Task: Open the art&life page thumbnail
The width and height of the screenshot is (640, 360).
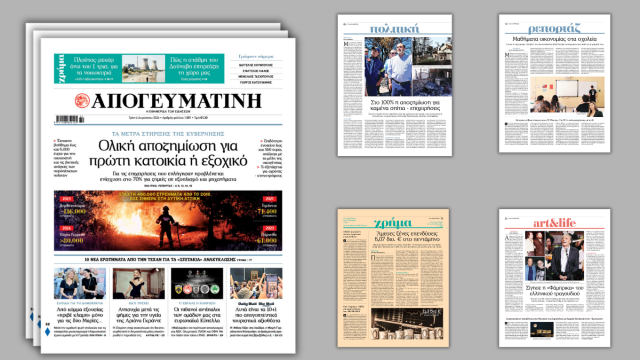Action: point(555,278)
